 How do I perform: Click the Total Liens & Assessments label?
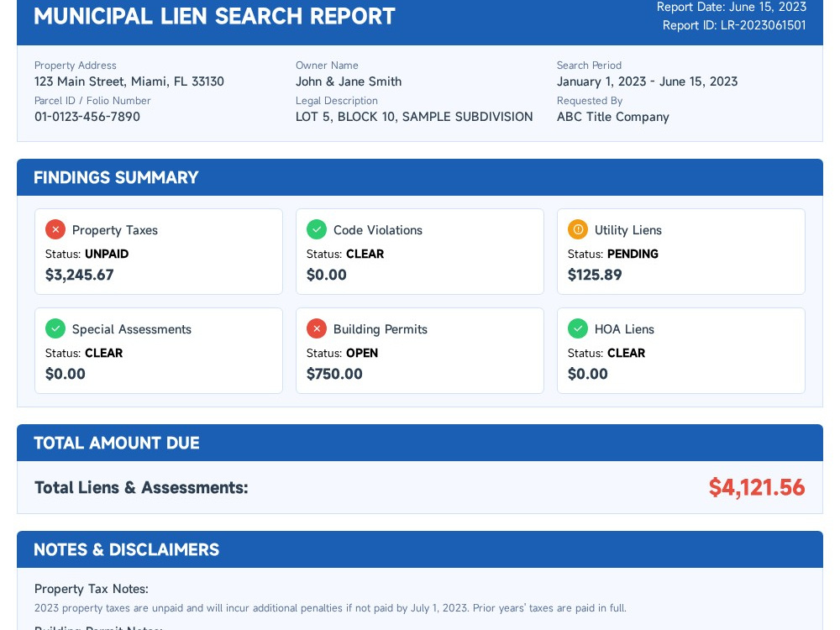click(141, 487)
